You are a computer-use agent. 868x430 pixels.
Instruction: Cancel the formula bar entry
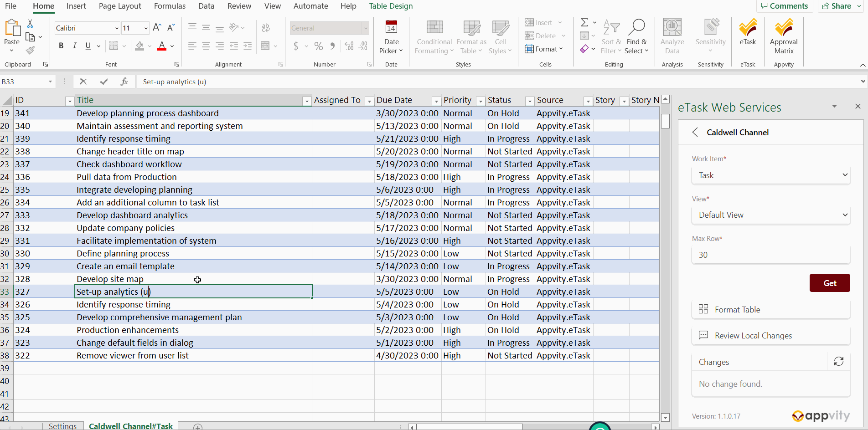click(83, 82)
